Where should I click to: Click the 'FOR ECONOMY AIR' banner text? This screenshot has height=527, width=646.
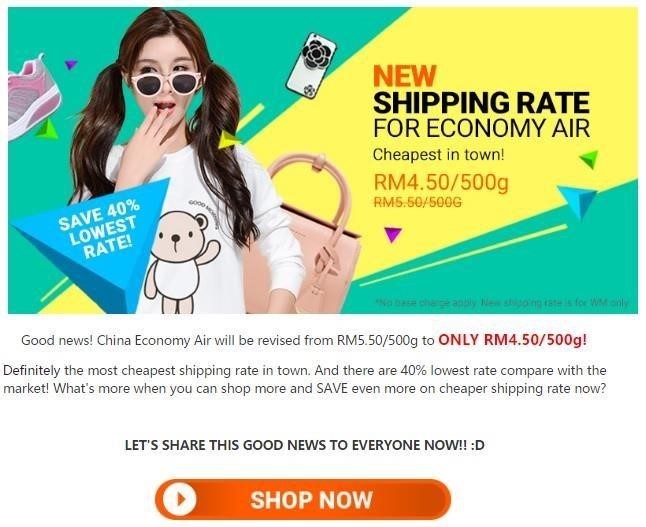481,128
